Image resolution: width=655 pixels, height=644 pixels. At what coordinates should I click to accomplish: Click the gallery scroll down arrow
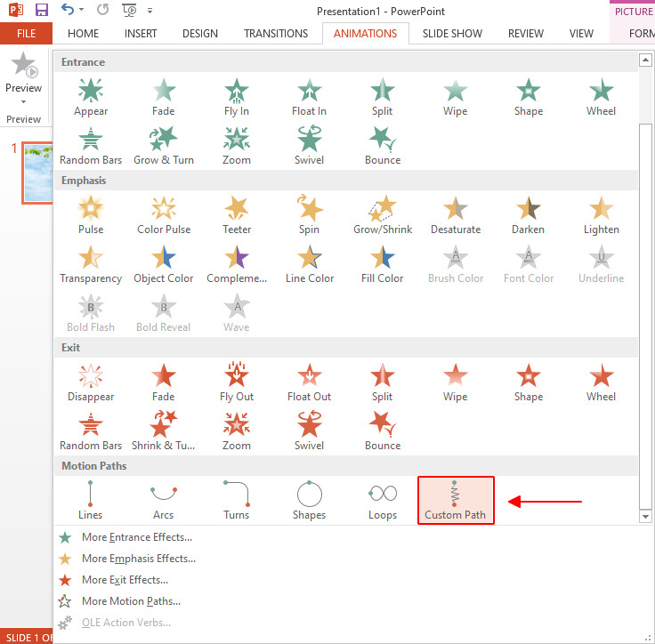click(645, 516)
